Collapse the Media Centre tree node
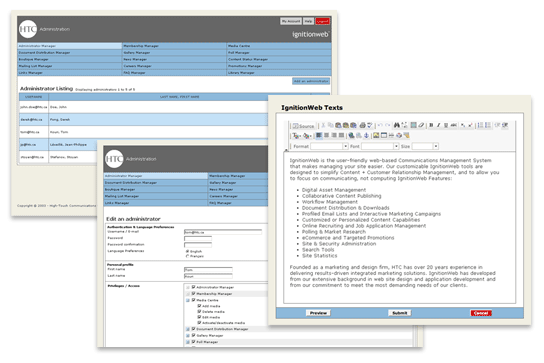 pos(188,300)
